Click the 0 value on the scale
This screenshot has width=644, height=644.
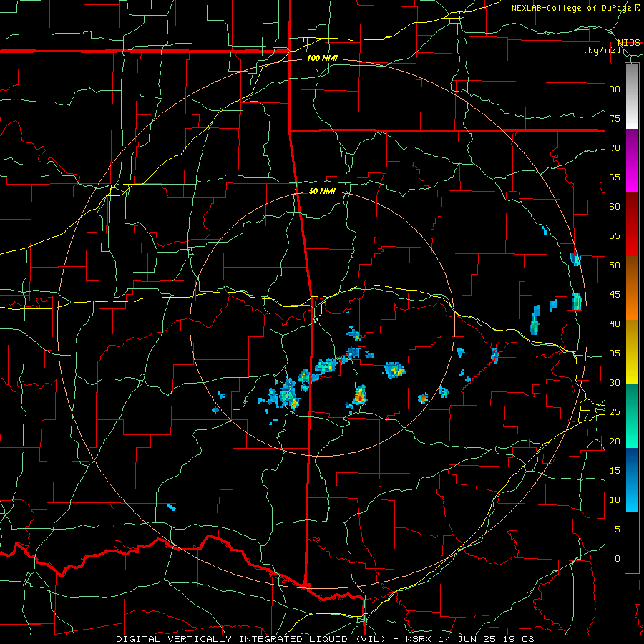point(618,559)
